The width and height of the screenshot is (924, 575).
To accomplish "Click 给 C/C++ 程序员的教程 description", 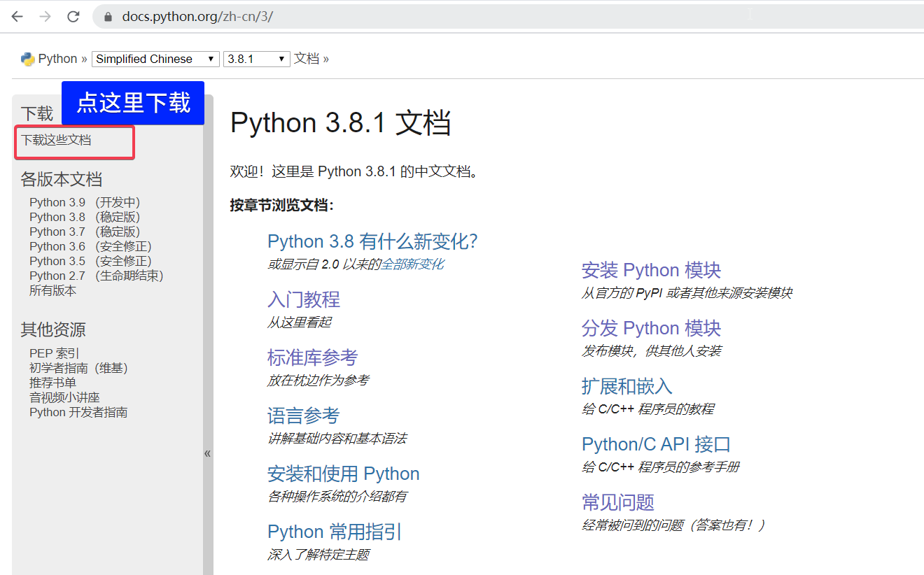I will tap(648, 409).
